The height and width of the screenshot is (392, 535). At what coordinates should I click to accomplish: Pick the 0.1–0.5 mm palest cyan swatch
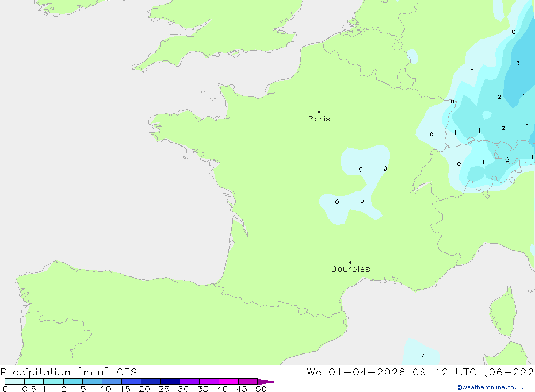click(x=14, y=381)
